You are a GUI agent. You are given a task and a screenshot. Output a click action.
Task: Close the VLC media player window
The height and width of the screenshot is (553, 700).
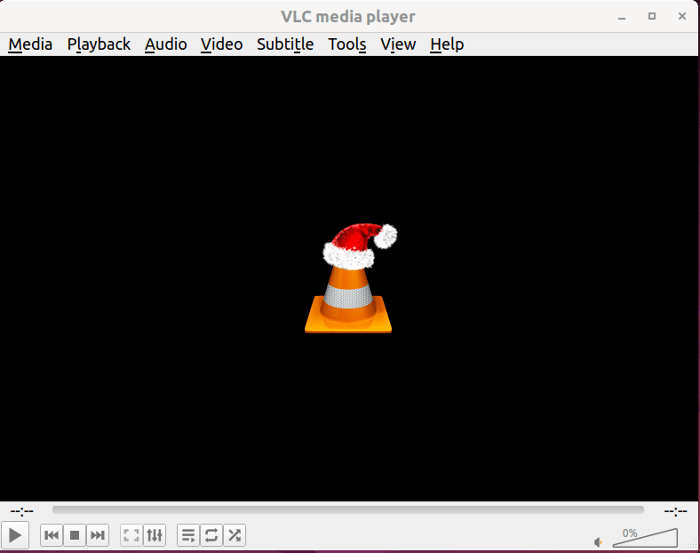682,16
